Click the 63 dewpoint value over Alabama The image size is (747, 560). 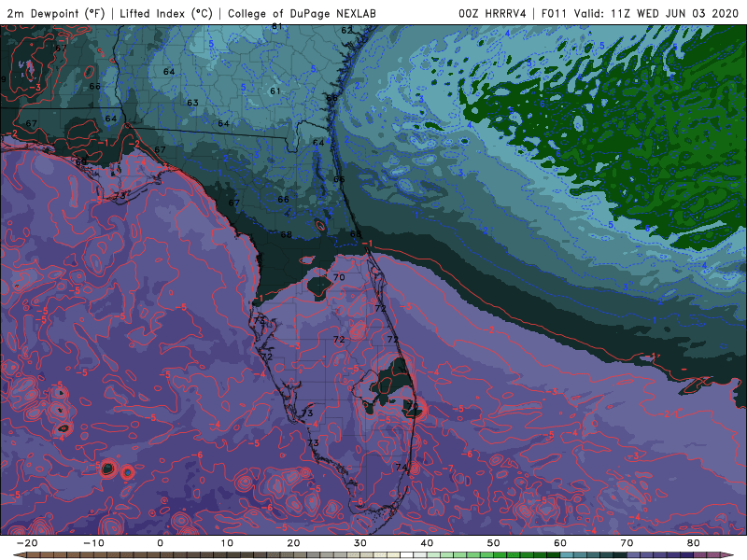192,103
